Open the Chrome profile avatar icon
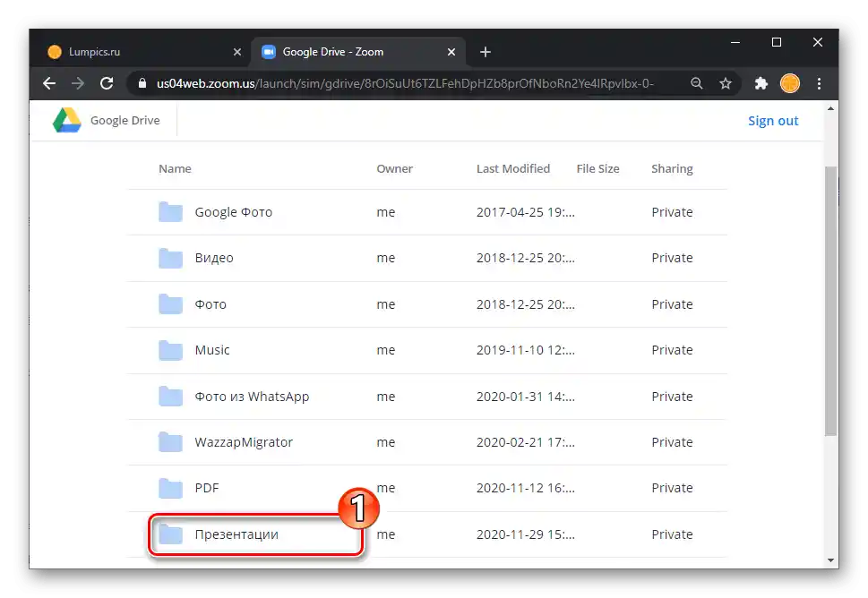 pos(789,83)
